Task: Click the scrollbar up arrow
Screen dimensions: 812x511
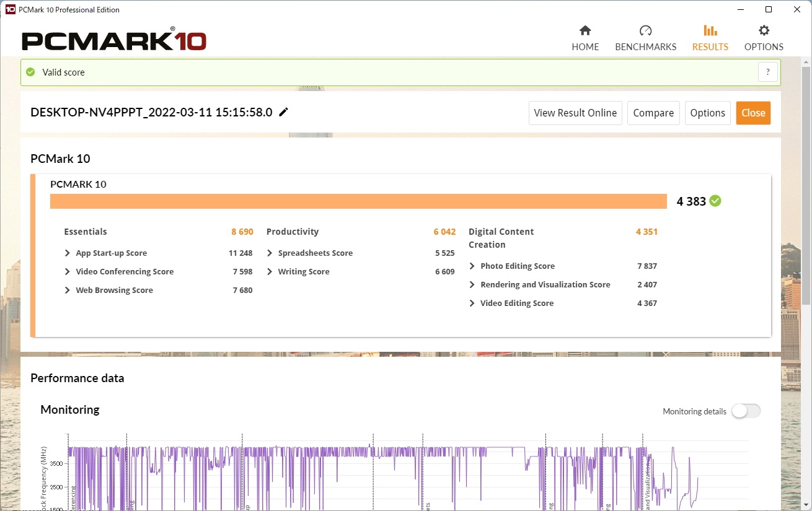Action: (806, 62)
